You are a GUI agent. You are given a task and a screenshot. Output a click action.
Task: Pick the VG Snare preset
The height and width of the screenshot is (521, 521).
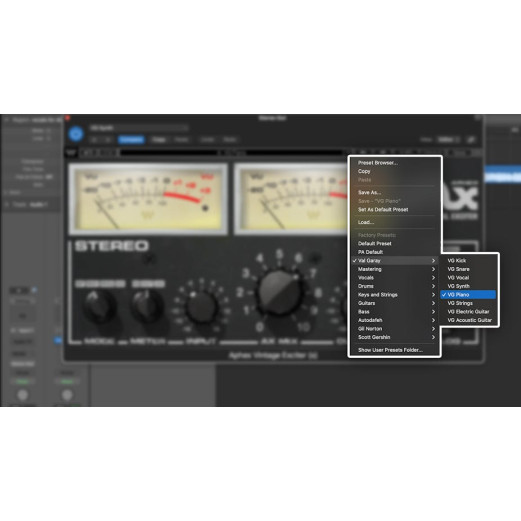458,269
